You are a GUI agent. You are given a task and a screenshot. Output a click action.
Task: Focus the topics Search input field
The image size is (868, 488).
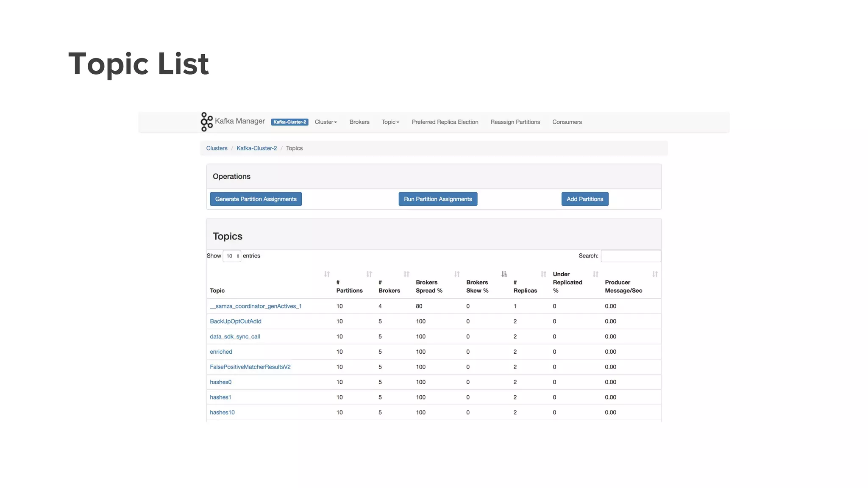coord(631,256)
